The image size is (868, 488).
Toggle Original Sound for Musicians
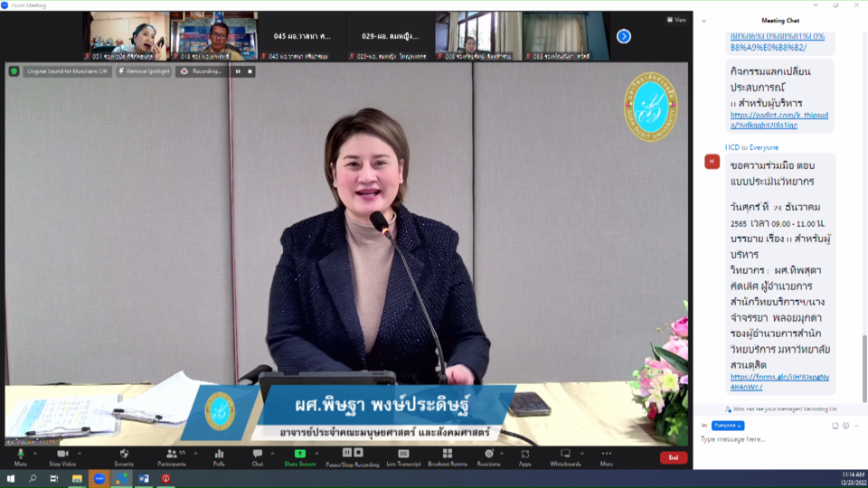(67, 71)
